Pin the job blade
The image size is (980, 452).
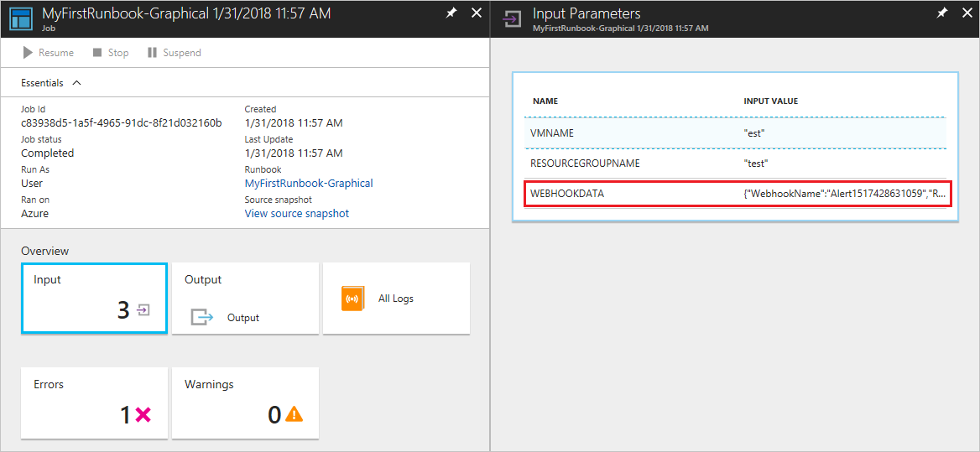pos(452,13)
